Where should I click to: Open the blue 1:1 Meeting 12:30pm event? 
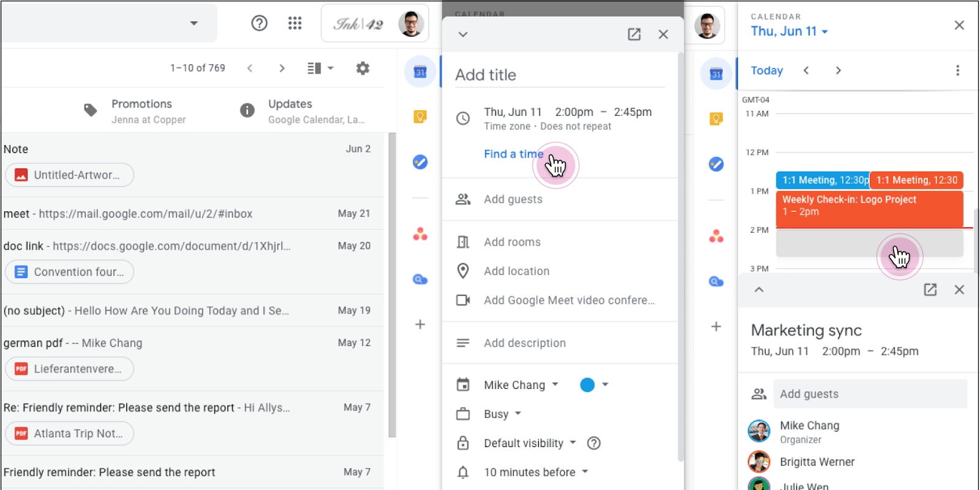click(x=823, y=180)
